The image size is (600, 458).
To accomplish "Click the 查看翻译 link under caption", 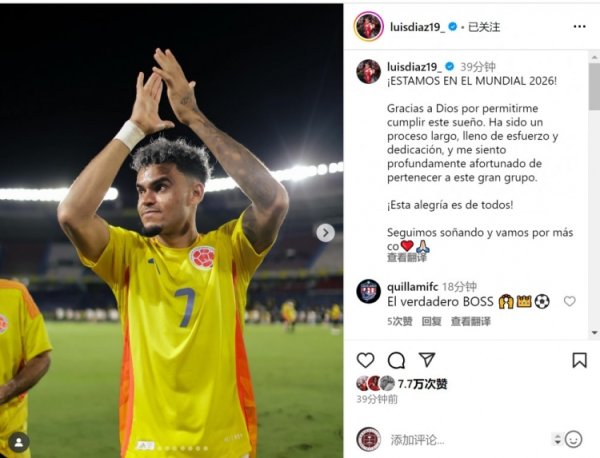I will pos(406,258).
